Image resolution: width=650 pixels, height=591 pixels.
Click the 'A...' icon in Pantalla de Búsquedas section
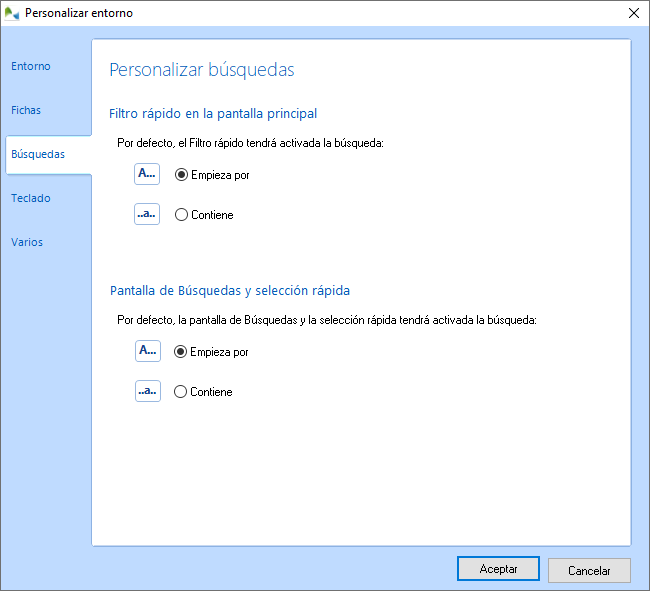pyautogui.click(x=148, y=351)
